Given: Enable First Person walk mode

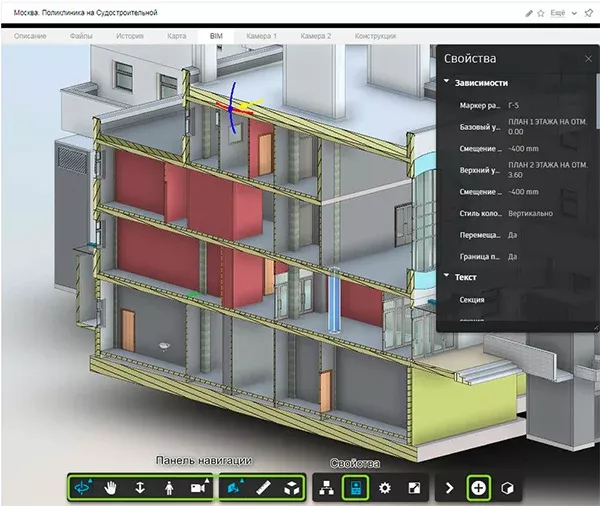Looking at the screenshot, I should click(169, 488).
